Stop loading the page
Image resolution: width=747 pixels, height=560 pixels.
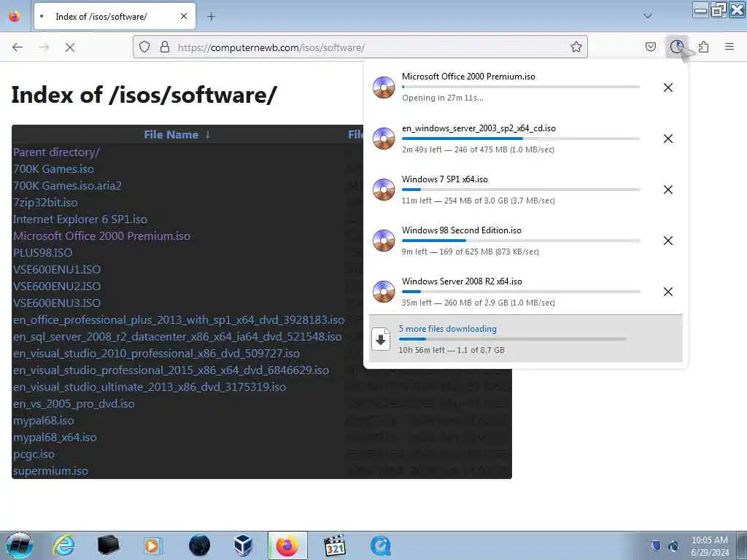70,47
